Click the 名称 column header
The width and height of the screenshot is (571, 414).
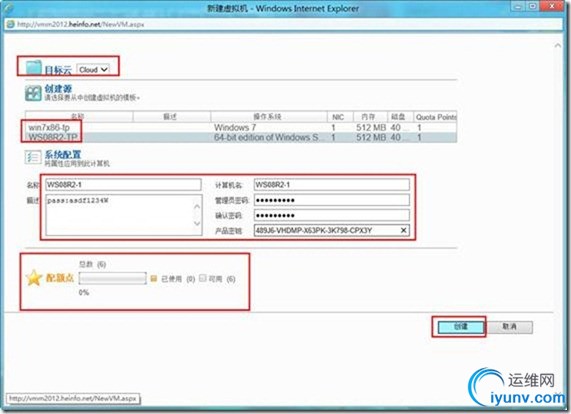click(x=79, y=117)
